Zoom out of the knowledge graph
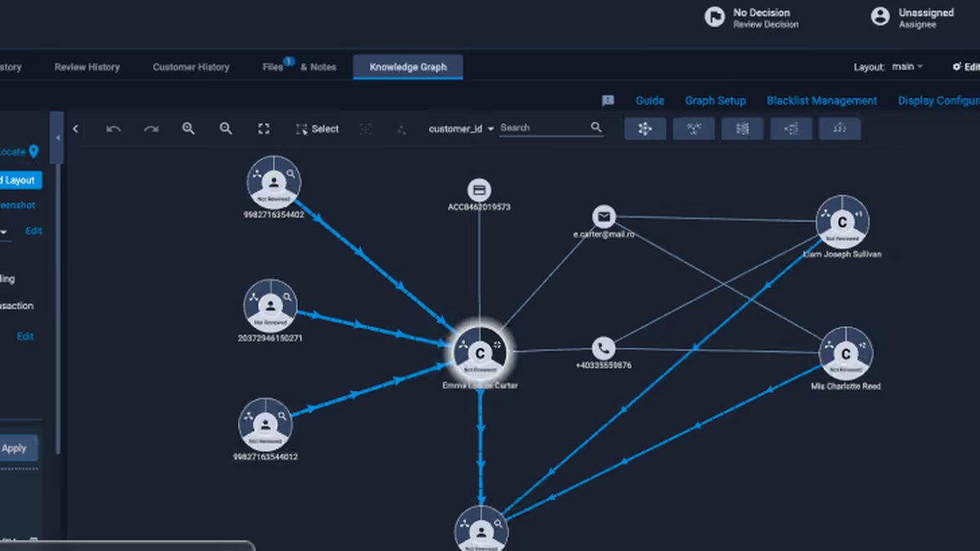 tap(226, 129)
